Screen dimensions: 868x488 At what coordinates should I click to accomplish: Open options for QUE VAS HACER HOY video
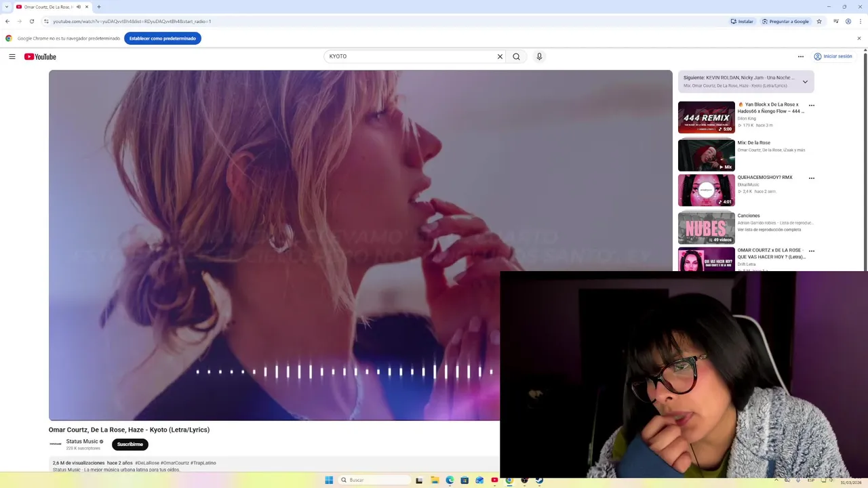pos(812,251)
